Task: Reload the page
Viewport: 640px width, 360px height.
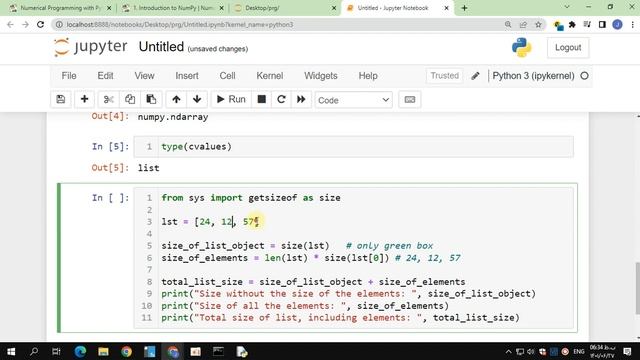Action: pyautogui.click(x=40, y=24)
